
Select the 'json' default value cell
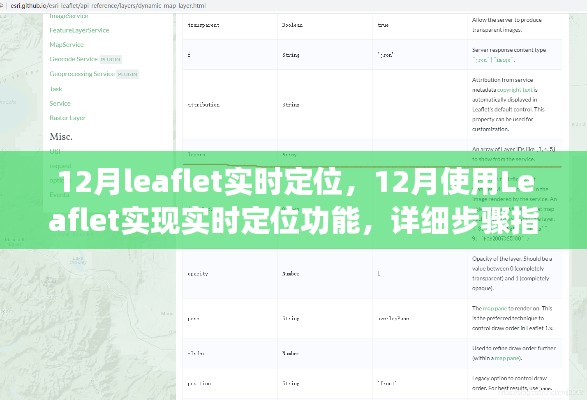385,55
